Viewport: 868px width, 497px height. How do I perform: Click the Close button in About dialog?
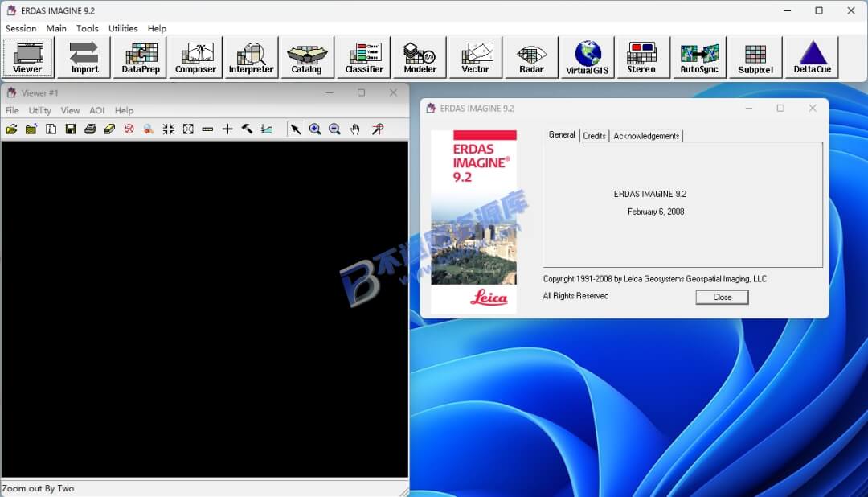722,297
